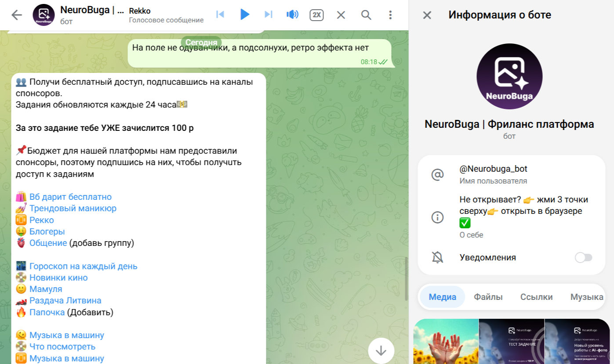Screen dimensions: 614x364
Task: Close the bot information panel
Action: pyautogui.click(x=427, y=15)
